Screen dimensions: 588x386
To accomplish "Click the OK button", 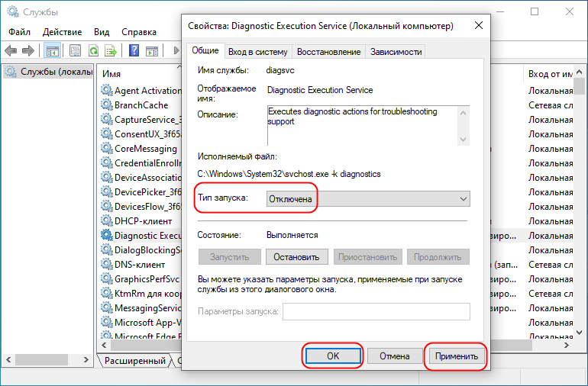I will click(333, 356).
